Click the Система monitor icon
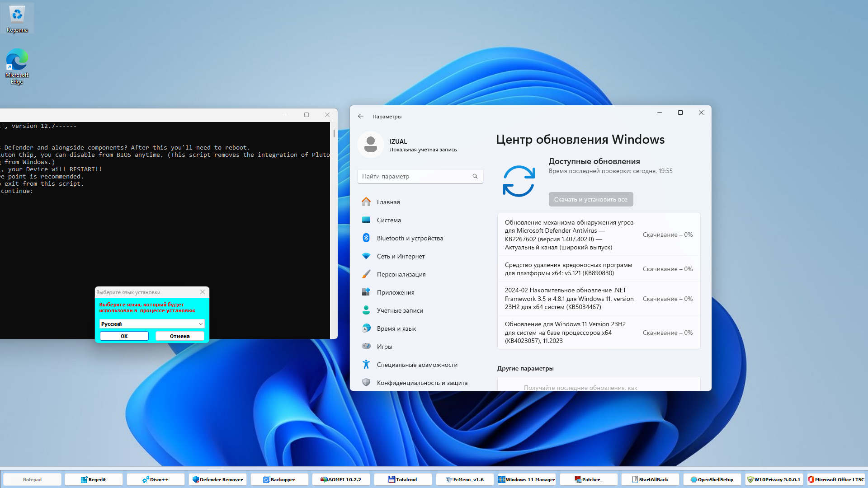Screen dimensions: 868x488 (x=366, y=220)
